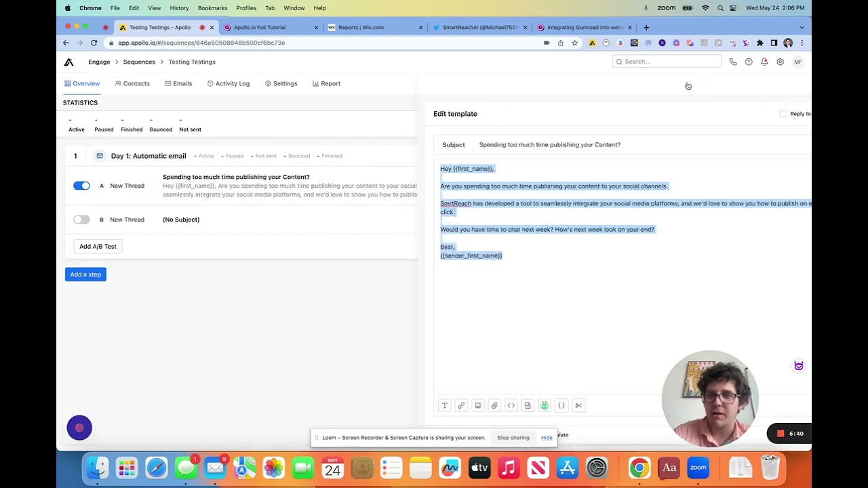The image size is (868, 488).
Task: Click the Chrome share page icon
Action: [x=561, y=43]
